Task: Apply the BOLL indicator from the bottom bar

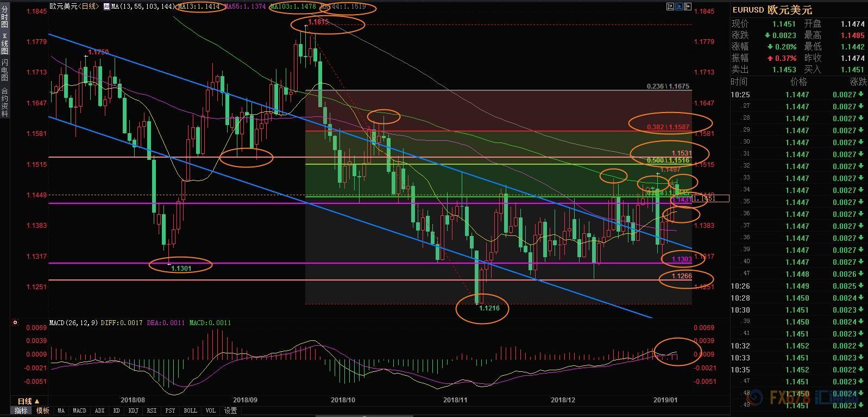Action: 190,411
